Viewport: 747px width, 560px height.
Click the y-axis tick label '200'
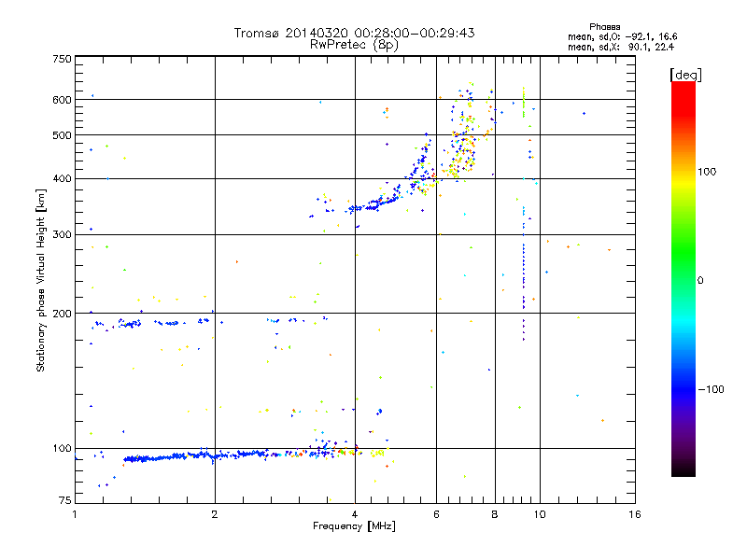coord(62,314)
